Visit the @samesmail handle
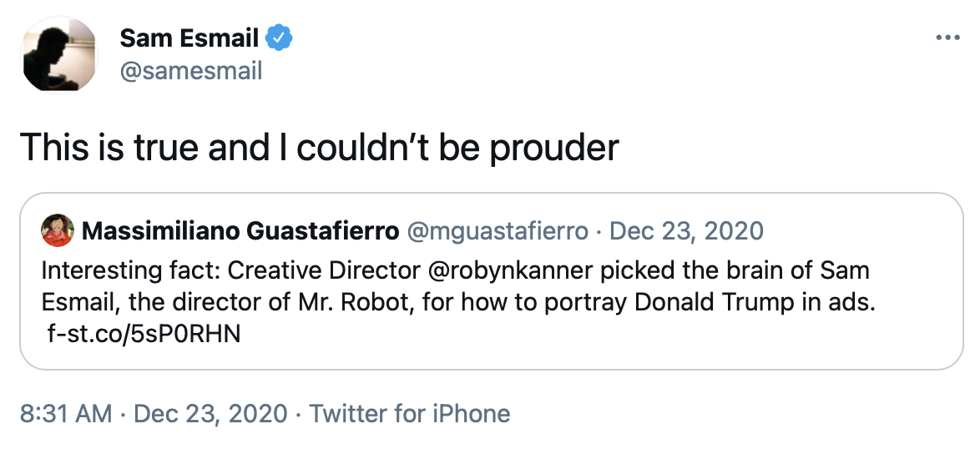 (x=191, y=71)
